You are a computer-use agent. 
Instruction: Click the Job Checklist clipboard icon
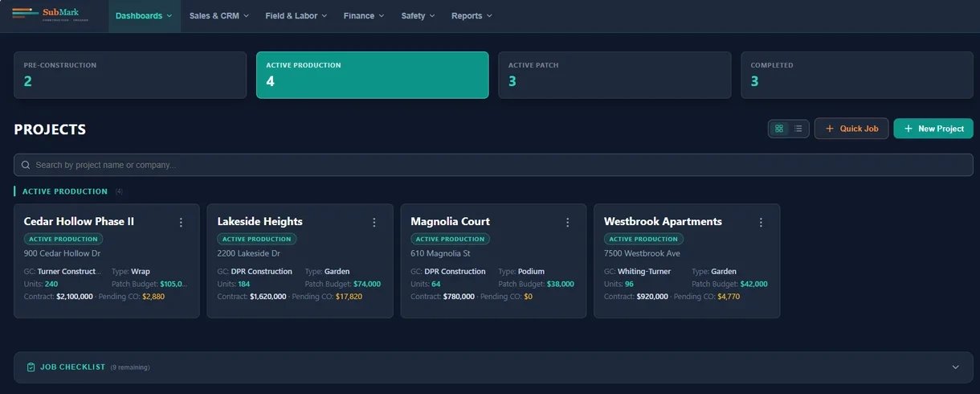(x=31, y=367)
